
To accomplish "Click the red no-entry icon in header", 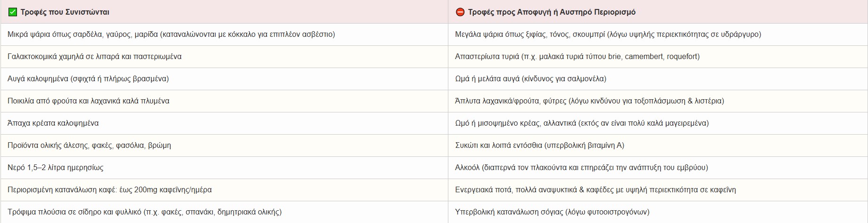I will coord(460,12).
